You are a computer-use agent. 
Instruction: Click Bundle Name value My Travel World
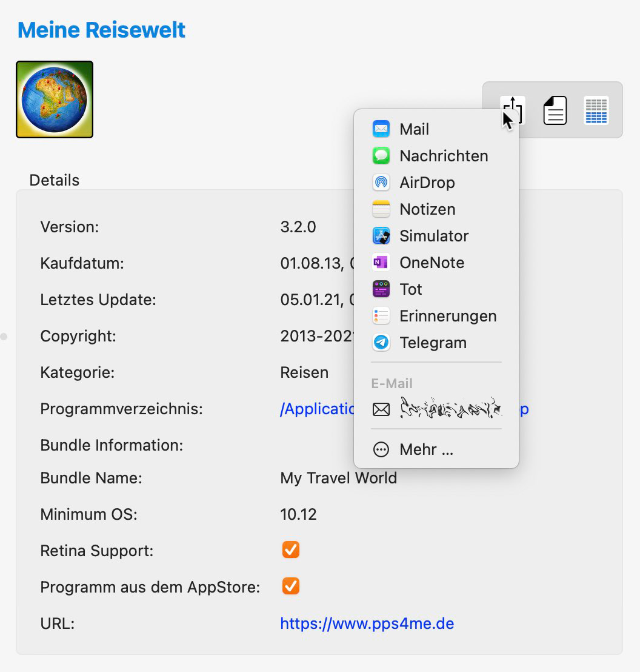(338, 478)
